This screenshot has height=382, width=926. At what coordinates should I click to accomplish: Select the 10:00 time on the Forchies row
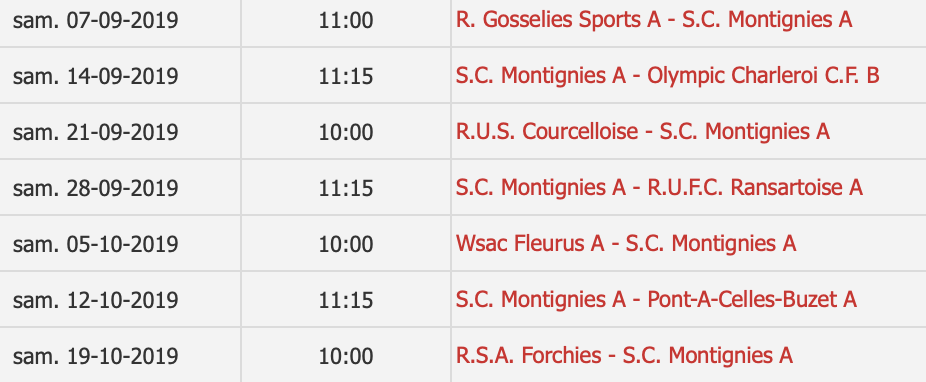pyautogui.click(x=346, y=356)
